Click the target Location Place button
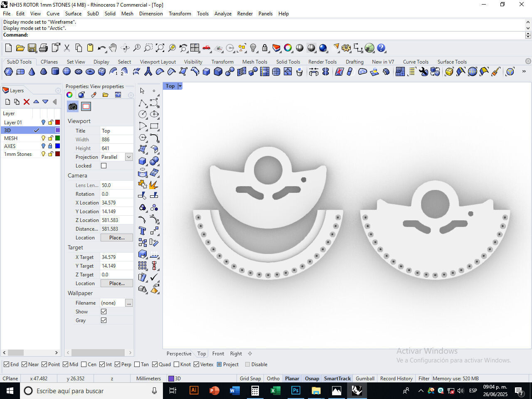This screenshot has height=399, width=532. click(117, 283)
